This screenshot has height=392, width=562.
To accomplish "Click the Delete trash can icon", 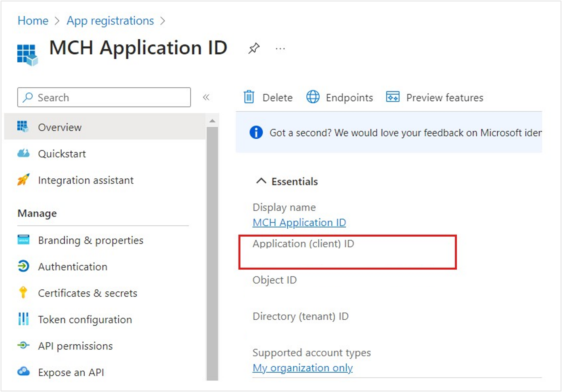I will coord(249,97).
